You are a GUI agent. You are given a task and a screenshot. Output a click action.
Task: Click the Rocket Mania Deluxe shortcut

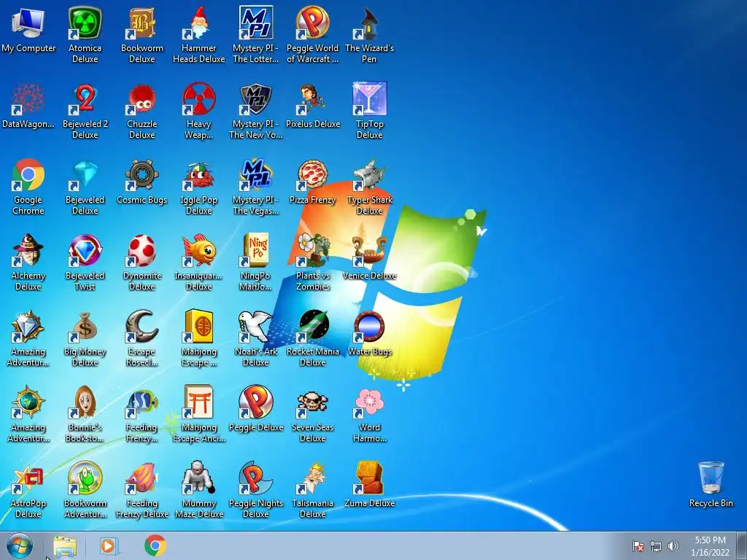312,326
